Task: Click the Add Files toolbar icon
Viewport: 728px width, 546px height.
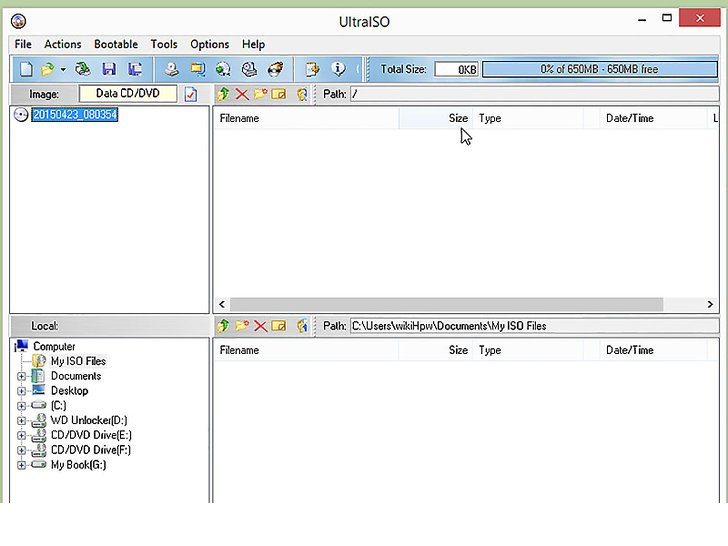Action: (312, 69)
